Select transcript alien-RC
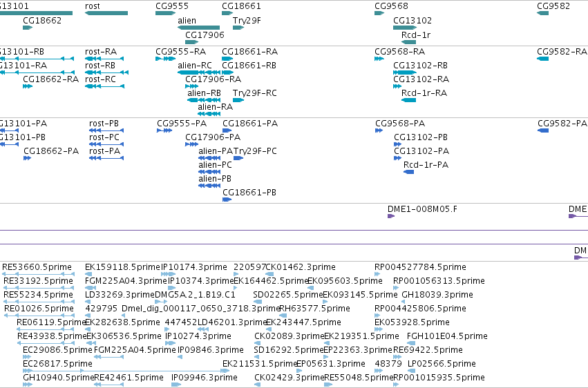The height and width of the screenshot is (388, 588). tap(195, 66)
